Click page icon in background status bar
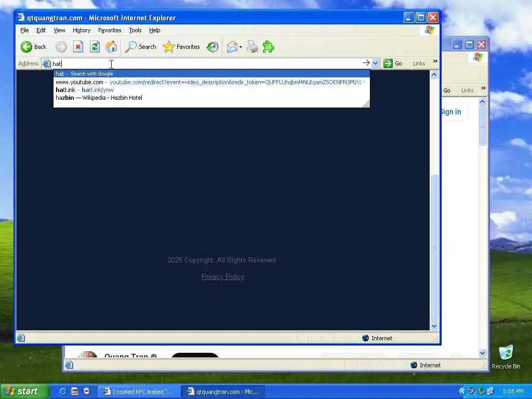This screenshot has width=532, height=399. [69, 365]
